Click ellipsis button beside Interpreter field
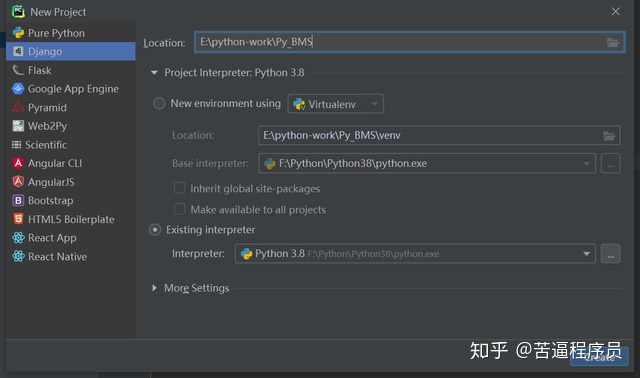Screen dimensions: 640x378 click(610, 253)
